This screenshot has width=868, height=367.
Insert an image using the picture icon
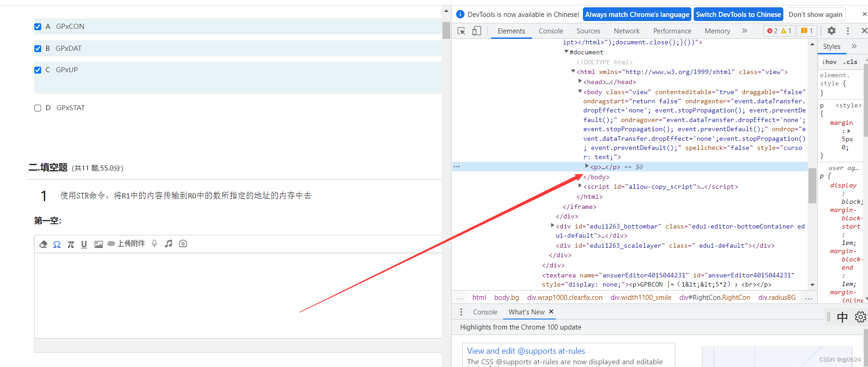coord(98,244)
